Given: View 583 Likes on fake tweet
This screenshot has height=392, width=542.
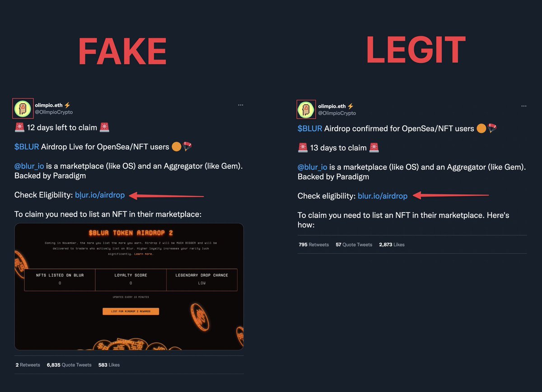Looking at the screenshot, I should click(x=109, y=364).
